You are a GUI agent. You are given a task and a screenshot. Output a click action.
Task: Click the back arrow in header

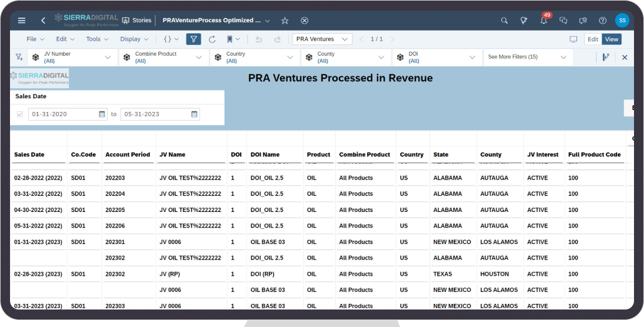coord(43,21)
